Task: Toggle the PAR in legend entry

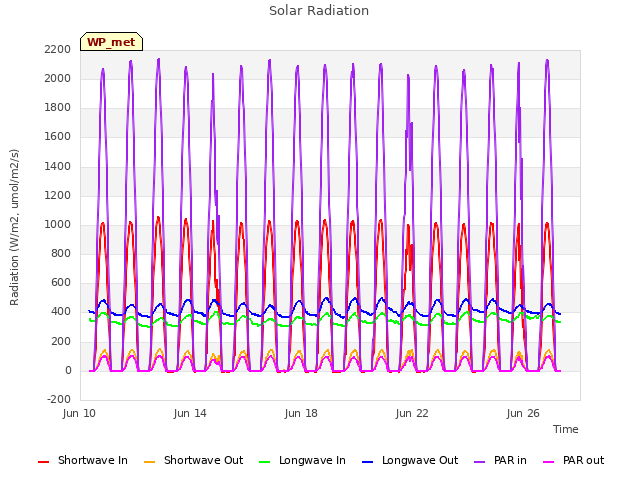Action: [500, 460]
